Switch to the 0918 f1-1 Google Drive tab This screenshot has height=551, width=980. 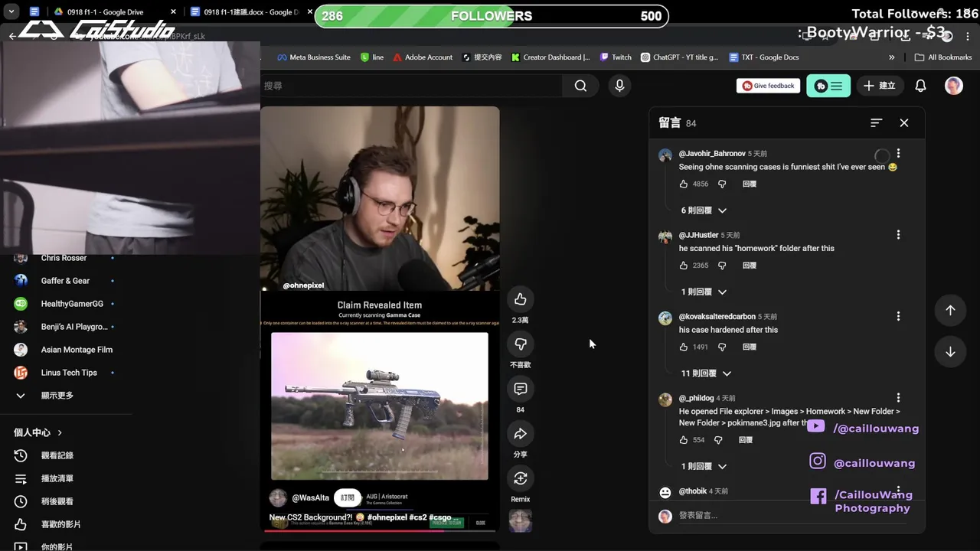click(115, 11)
